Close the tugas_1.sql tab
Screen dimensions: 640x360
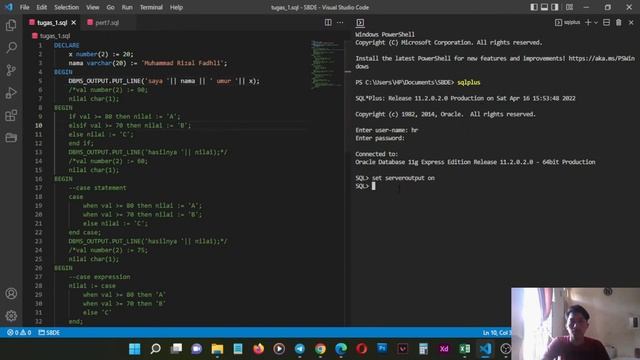(73, 23)
